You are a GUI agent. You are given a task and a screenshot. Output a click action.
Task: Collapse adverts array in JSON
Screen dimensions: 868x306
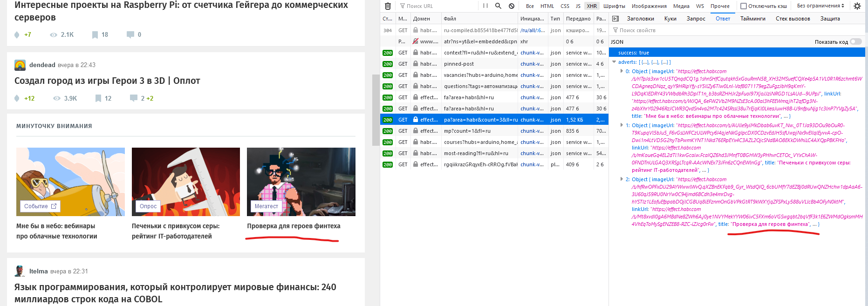(614, 62)
